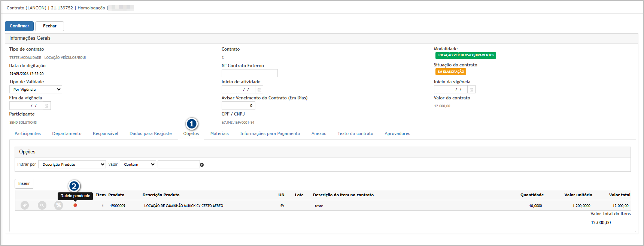Switch to the Departamento tab
The image size is (644, 246).
coord(67,133)
